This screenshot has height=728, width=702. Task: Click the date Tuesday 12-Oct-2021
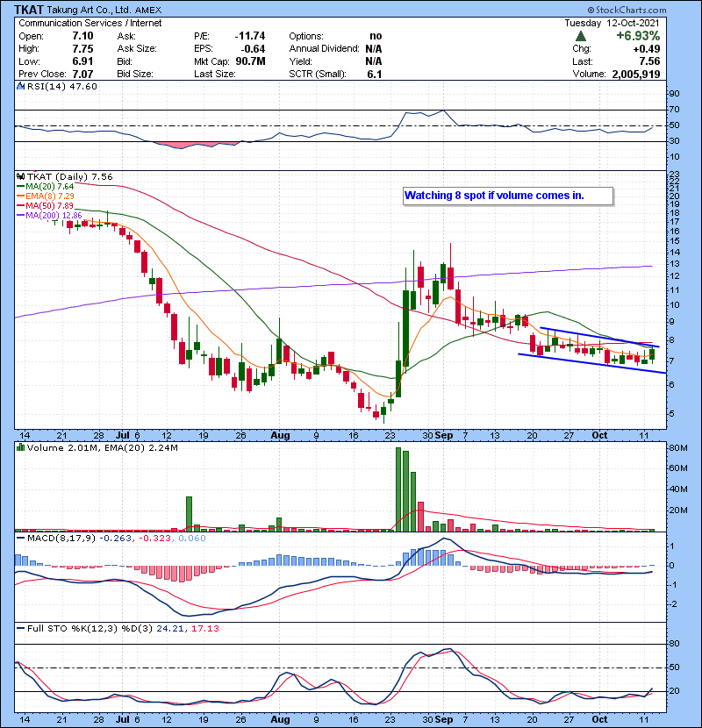(612, 23)
